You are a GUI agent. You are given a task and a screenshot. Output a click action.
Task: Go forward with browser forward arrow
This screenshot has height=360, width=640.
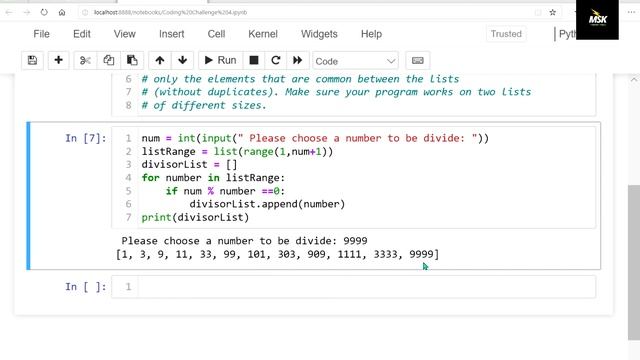pos(27,12)
